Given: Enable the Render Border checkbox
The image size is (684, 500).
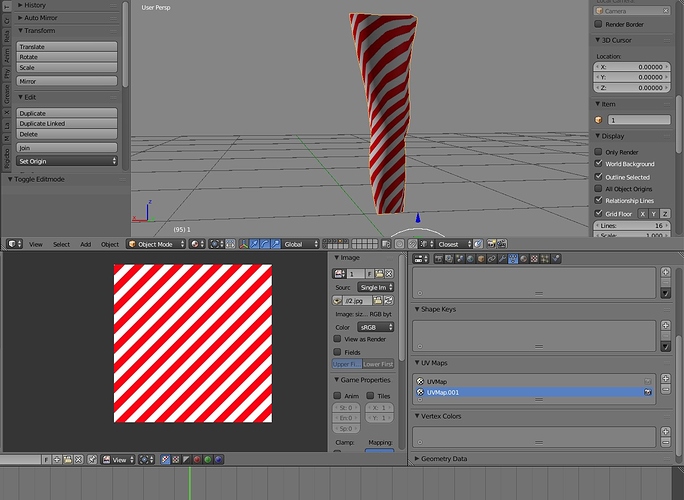Looking at the screenshot, I should point(598,24).
